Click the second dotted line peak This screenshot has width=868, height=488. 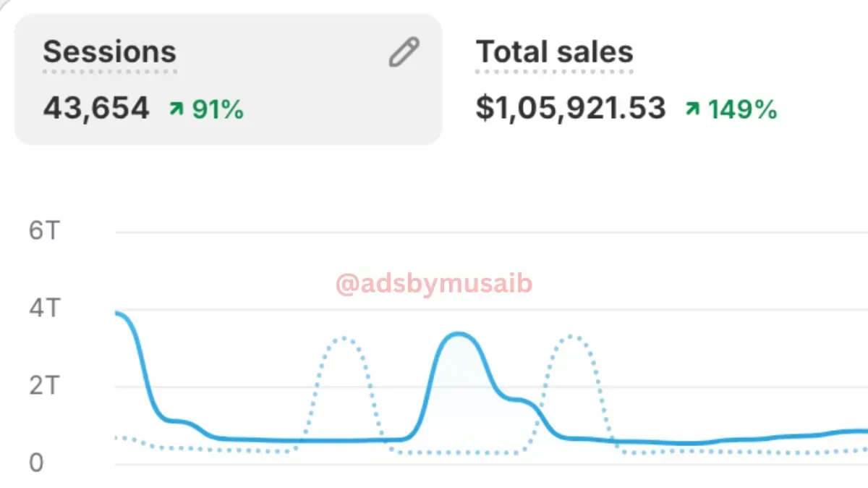(x=572, y=337)
